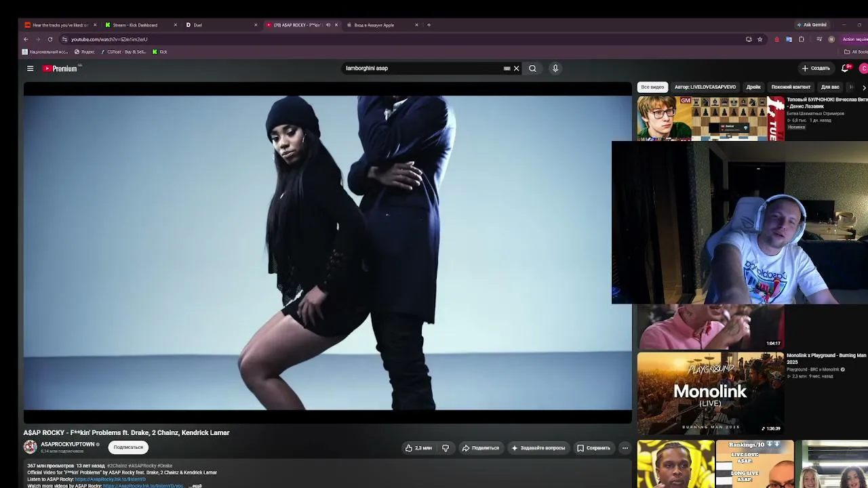
Task: Start voice search with the microphone
Action: [x=555, y=68]
